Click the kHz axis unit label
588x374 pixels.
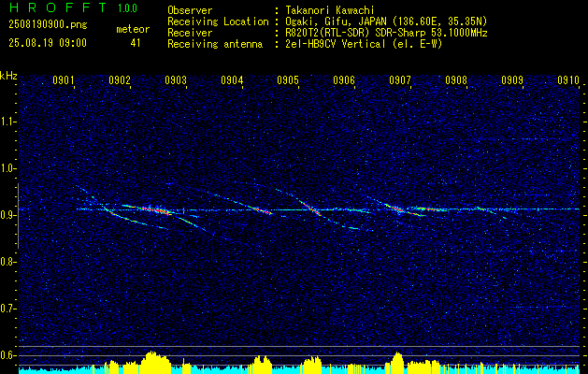(x=8, y=76)
